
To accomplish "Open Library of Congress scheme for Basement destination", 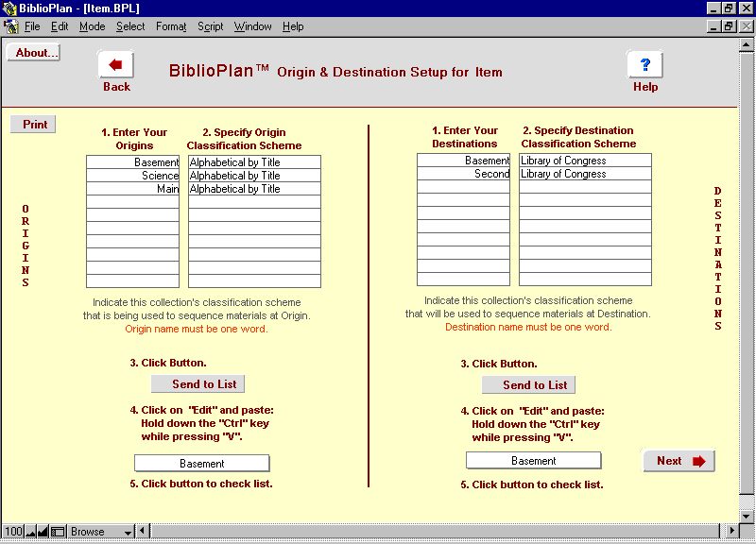I will [585, 160].
